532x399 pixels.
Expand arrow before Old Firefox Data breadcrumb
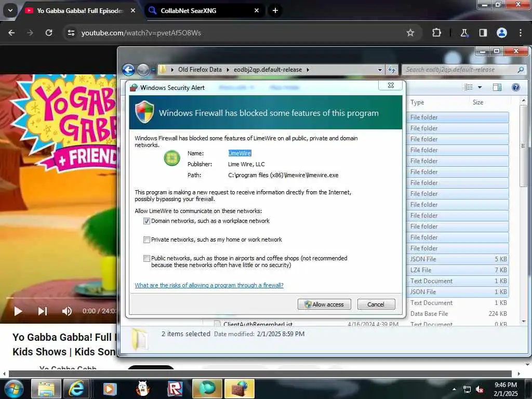[172, 70]
